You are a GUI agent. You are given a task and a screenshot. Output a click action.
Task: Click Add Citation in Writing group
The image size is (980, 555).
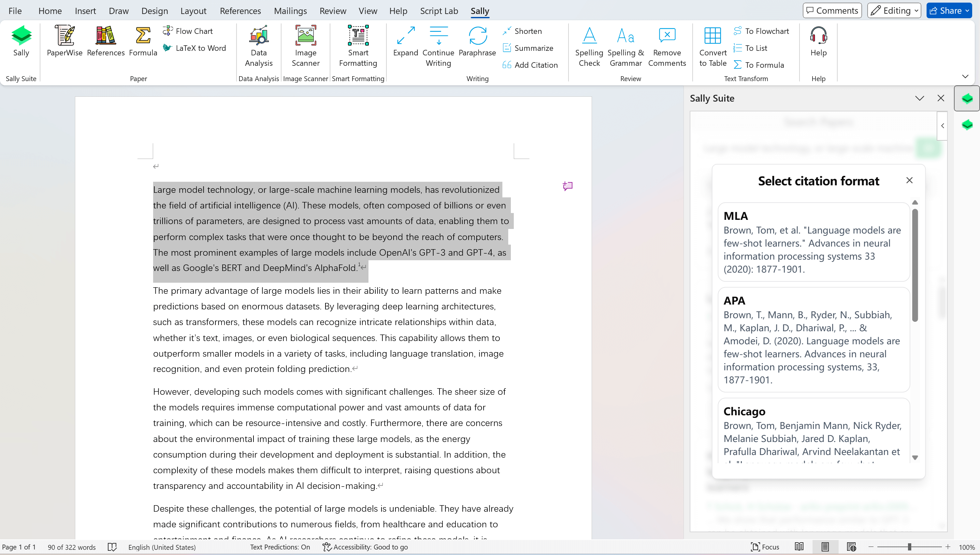pyautogui.click(x=530, y=65)
